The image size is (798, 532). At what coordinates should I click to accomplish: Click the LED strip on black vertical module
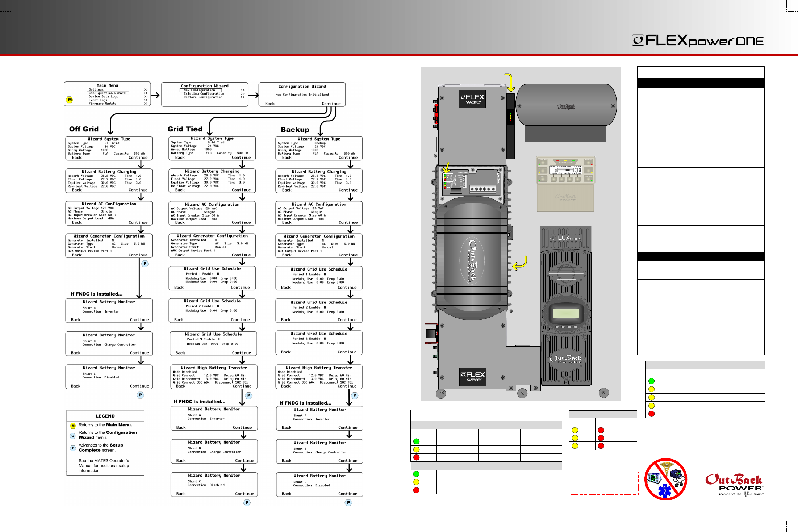pyautogui.click(x=511, y=117)
